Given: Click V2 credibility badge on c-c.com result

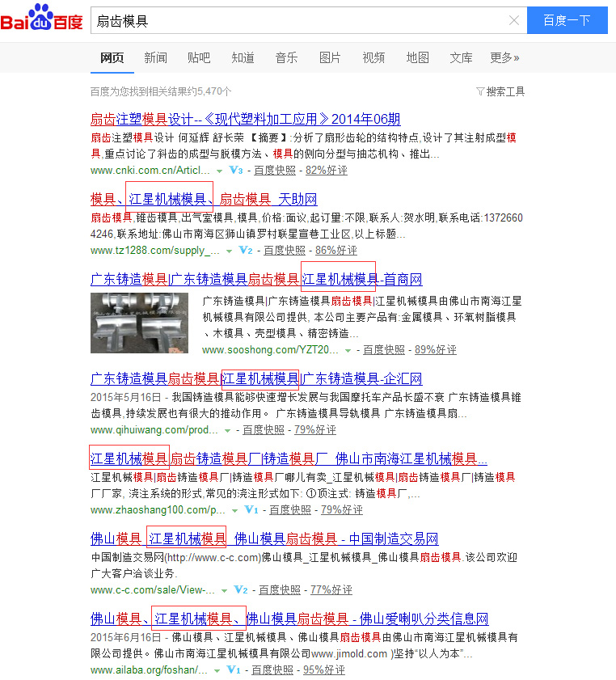Looking at the screenshot, I should 241,589.
